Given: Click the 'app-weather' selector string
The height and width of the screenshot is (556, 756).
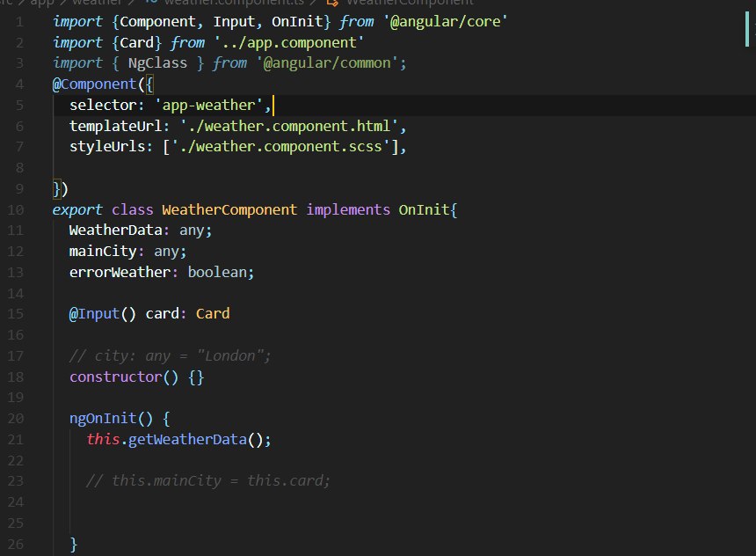Looking at the screenshot, I should tap(208, 106).
